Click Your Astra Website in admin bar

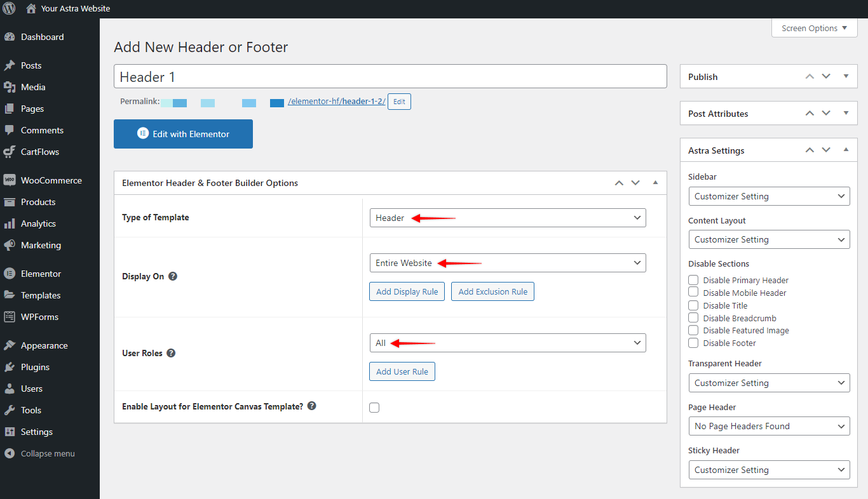pyautogui.click(x=75, y=9)
